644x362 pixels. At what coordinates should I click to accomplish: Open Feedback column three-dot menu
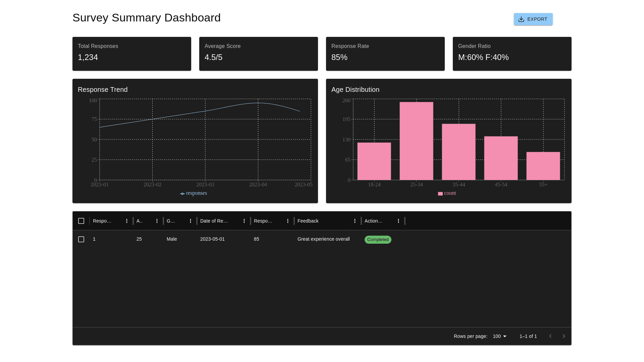pyautogui.click(x=355, y=221)
